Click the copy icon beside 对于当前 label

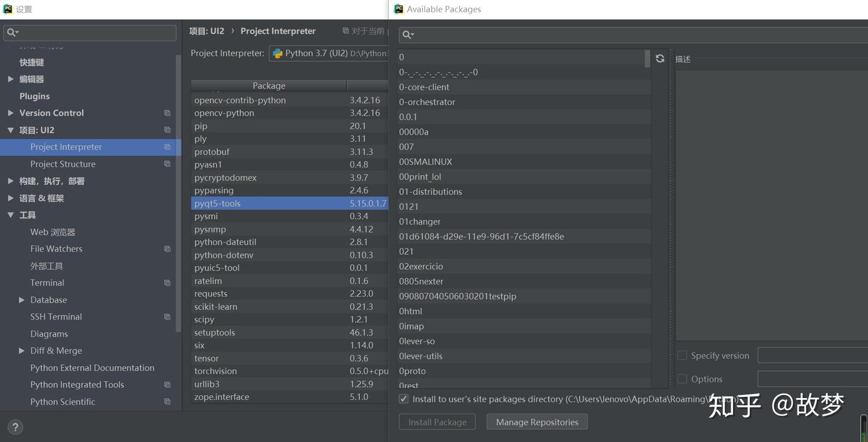pos(345,31)
